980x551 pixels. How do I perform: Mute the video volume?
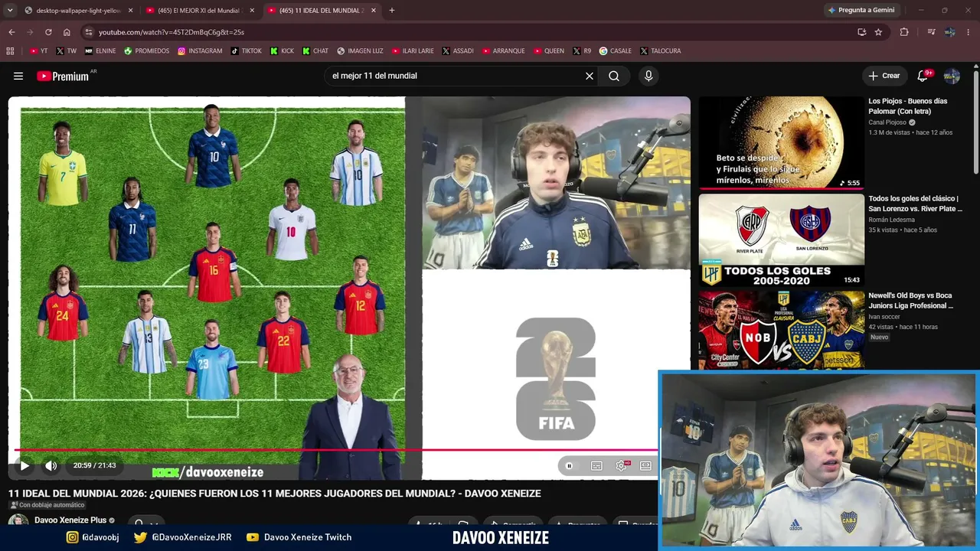point(51,465)
